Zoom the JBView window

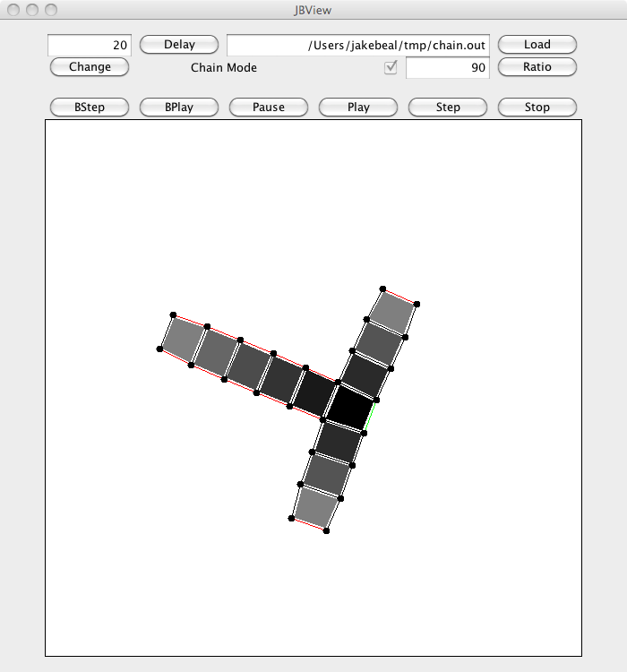click(51, 10)
